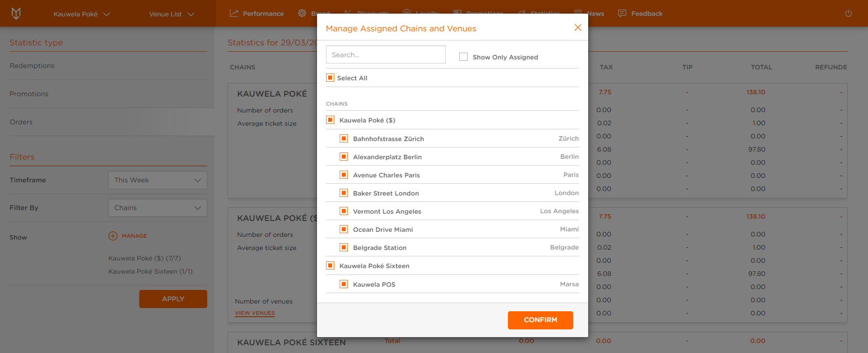Click the KAUWELA POKÉ SIXTEEN heading
This screenshot has height=353, width=868.
click(x=292, y=343)
